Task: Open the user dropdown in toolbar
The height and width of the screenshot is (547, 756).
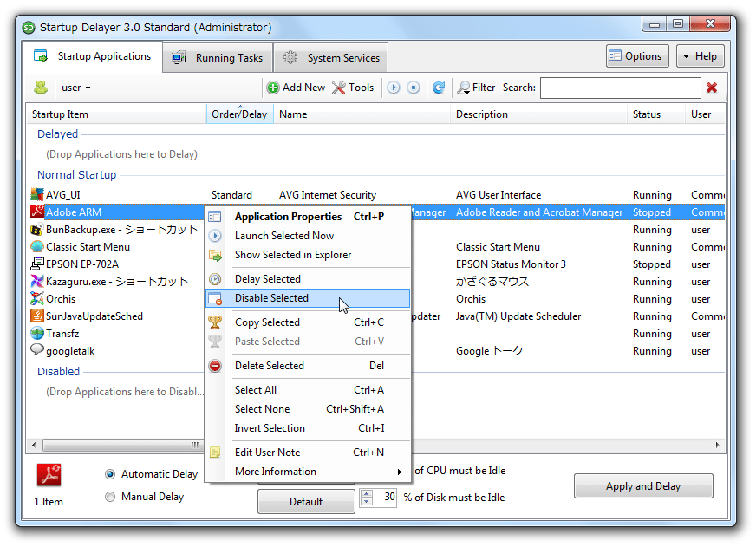Action: click(76, 88)
